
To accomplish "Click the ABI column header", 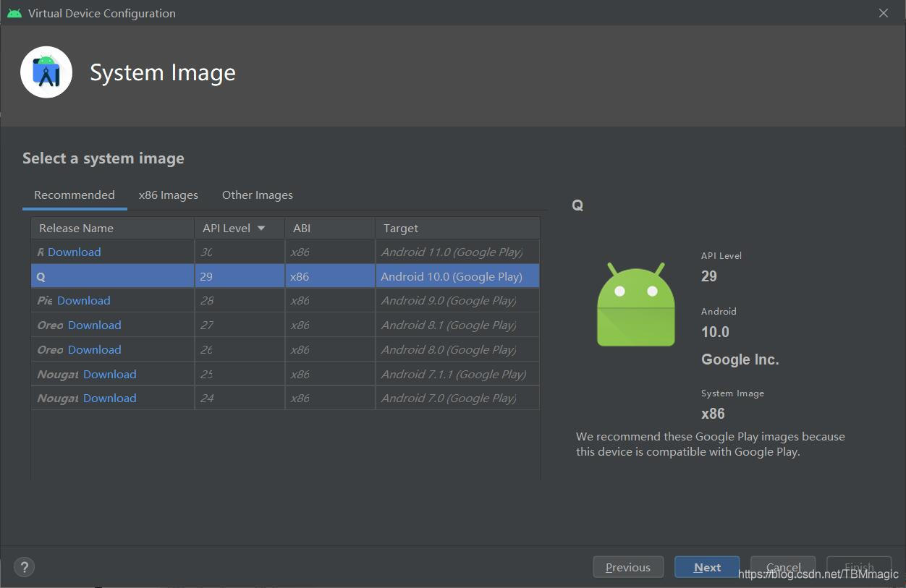I will [x=330, y=228].
